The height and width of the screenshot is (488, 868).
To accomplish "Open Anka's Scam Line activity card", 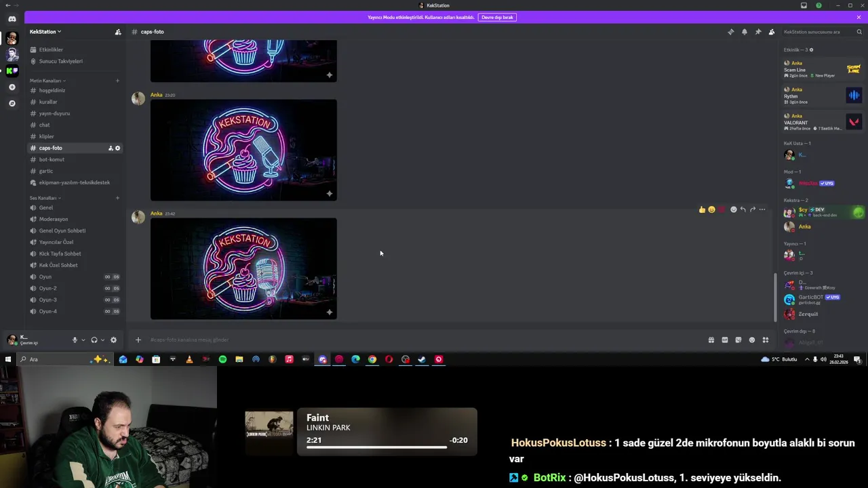I will coord(823,69).
